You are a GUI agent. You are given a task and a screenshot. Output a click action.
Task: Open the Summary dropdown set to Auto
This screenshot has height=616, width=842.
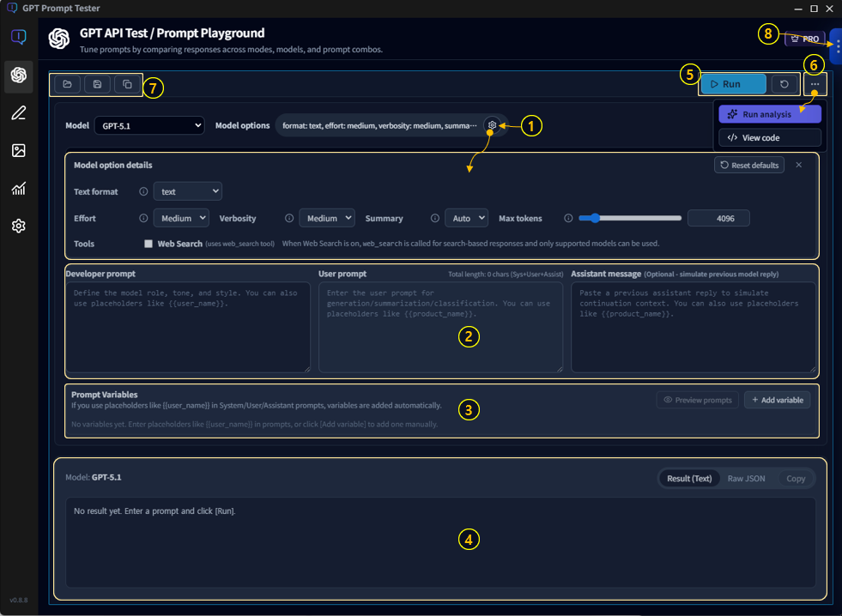coord(466,218)
